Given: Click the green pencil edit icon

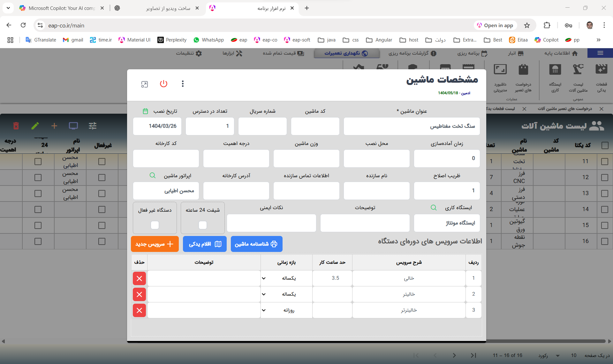Looking at the screenshot, I should pyautogui.click(x=35, y=126).
